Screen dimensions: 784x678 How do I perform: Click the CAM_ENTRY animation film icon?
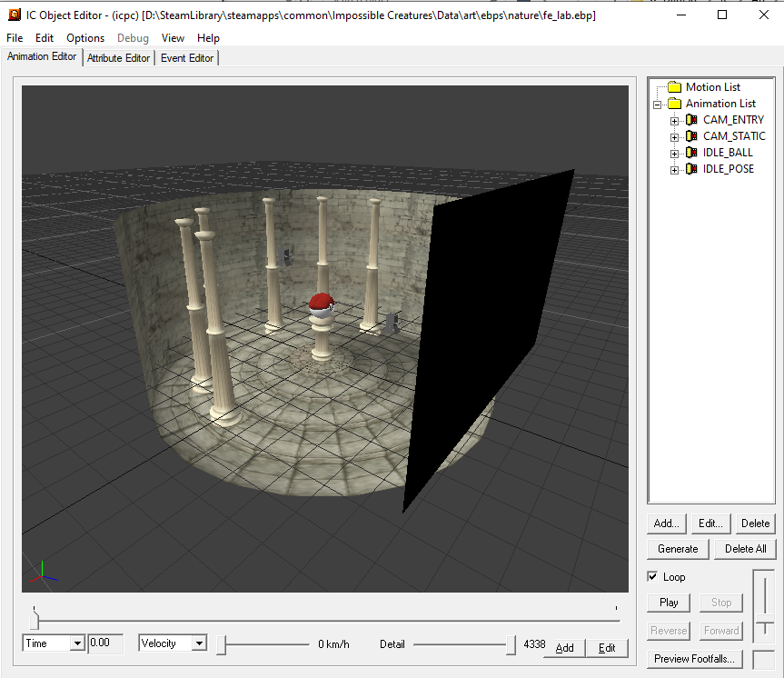691,120
